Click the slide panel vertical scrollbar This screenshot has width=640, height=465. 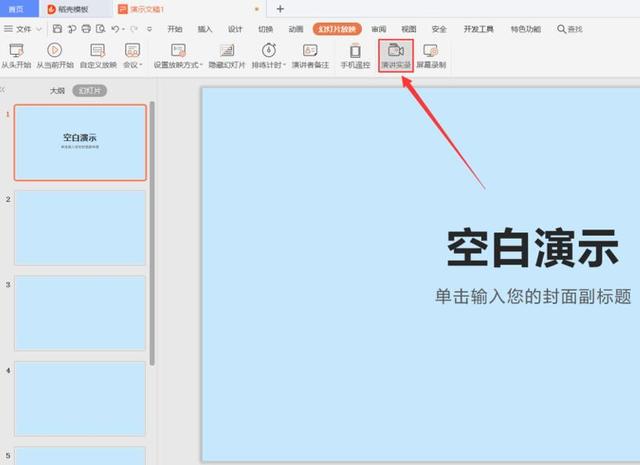pyautogui.click(x=152, y=233)
